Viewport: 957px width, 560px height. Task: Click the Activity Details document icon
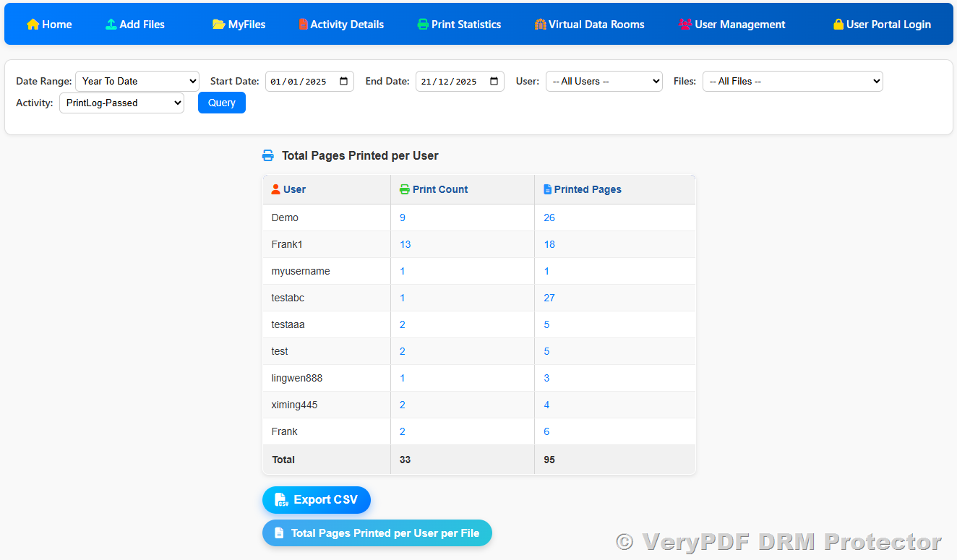(303, 25)
